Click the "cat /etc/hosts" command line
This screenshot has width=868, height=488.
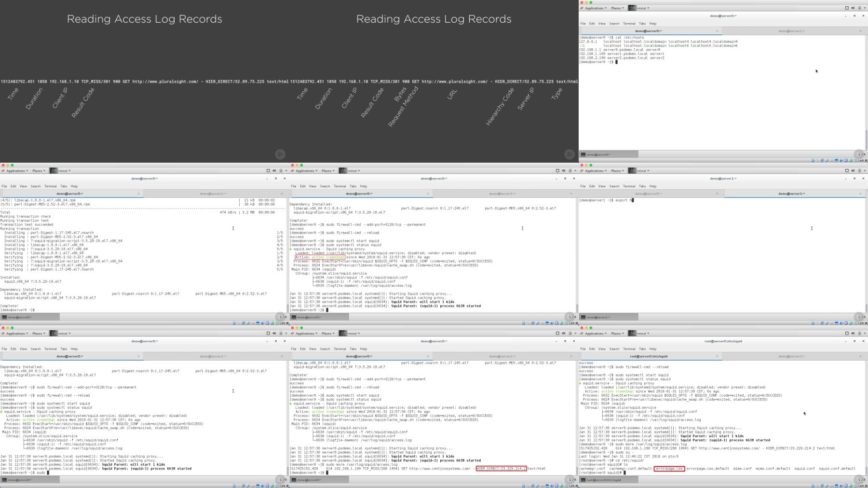pos(630,38)
